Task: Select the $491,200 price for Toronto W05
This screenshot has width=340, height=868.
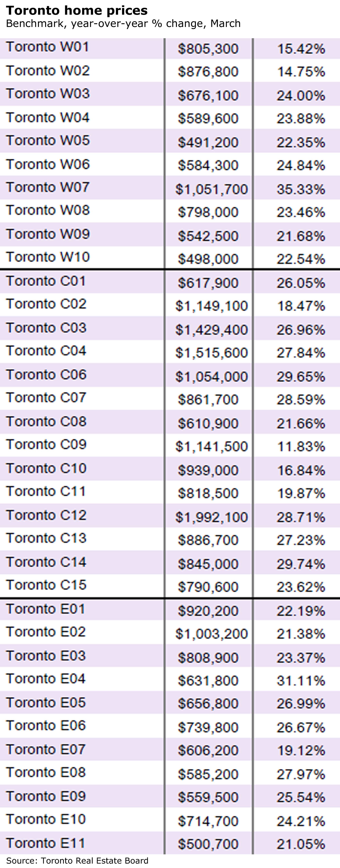Action: [x=208, y=142]
